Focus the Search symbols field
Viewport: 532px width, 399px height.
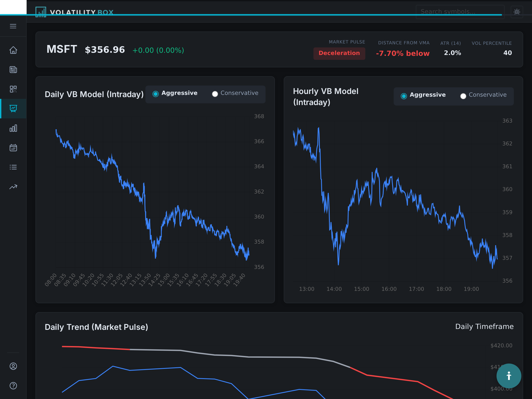coord(460,12)
